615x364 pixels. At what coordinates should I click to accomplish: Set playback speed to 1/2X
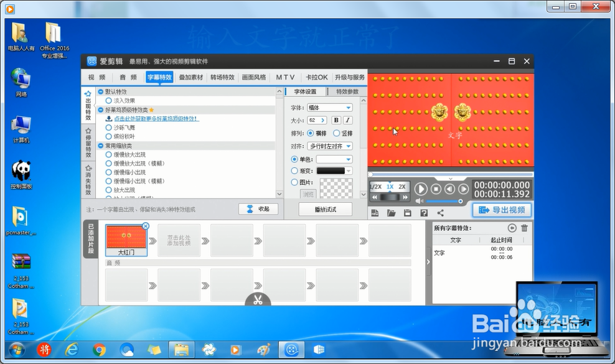[x=376, y=187]
